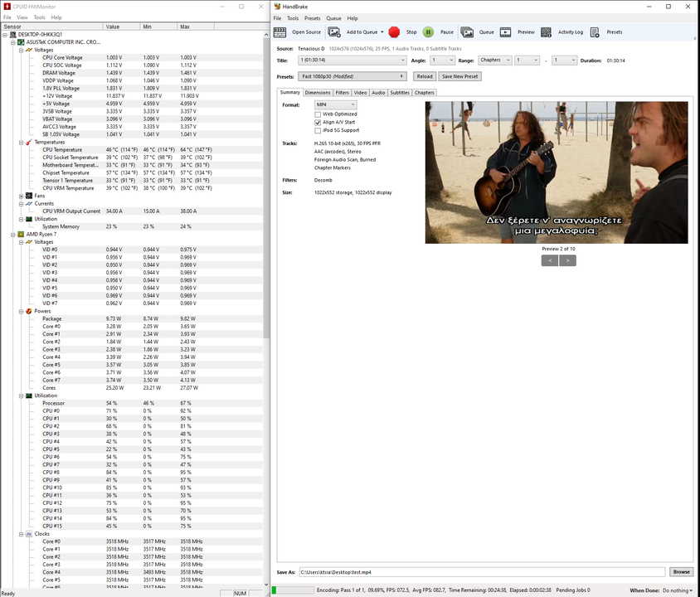Screen dimensions: 700x597
Task: Click the video preview thumbnail
Action: [557, 172]
